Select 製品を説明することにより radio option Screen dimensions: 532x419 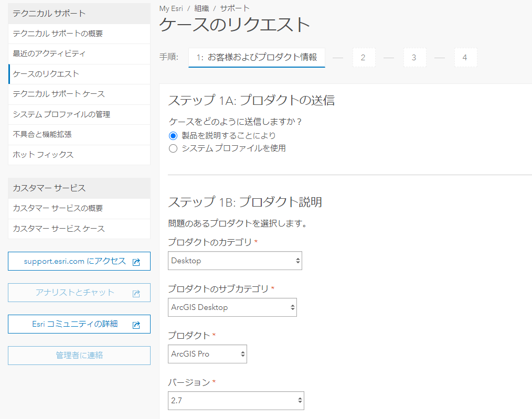[173, 136]
